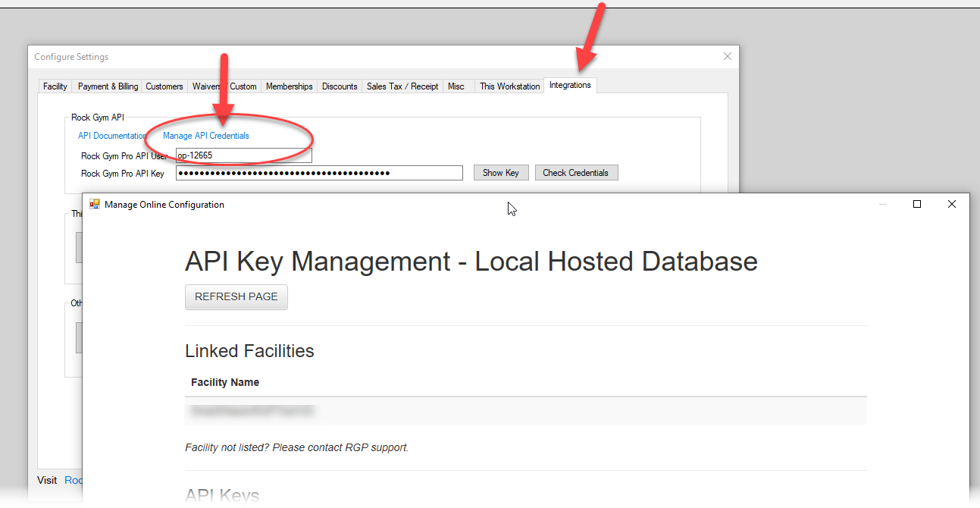Screen dimensions: 980x508
Task: Open the Facility tab in Configure Settings
Action: point(55,86)
